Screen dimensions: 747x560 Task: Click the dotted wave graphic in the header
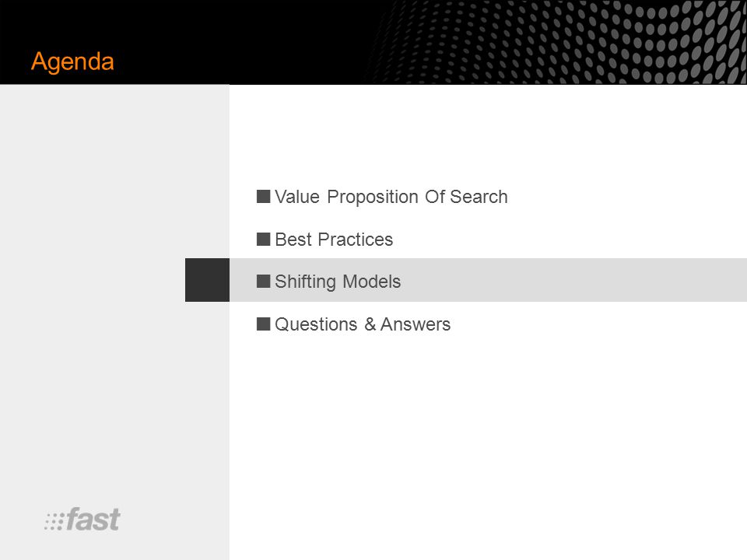point(555,42)
